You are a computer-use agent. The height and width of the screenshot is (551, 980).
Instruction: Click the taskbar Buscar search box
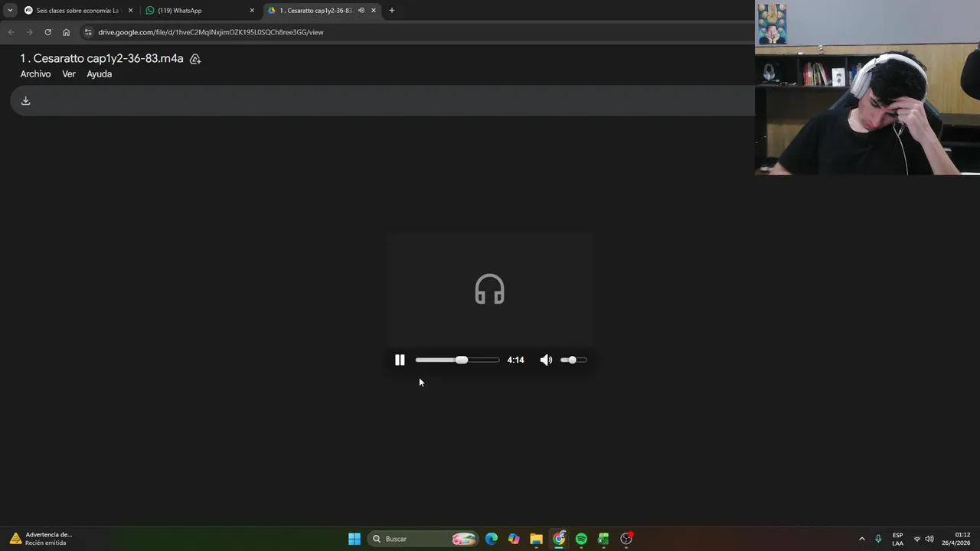[423, 539]
